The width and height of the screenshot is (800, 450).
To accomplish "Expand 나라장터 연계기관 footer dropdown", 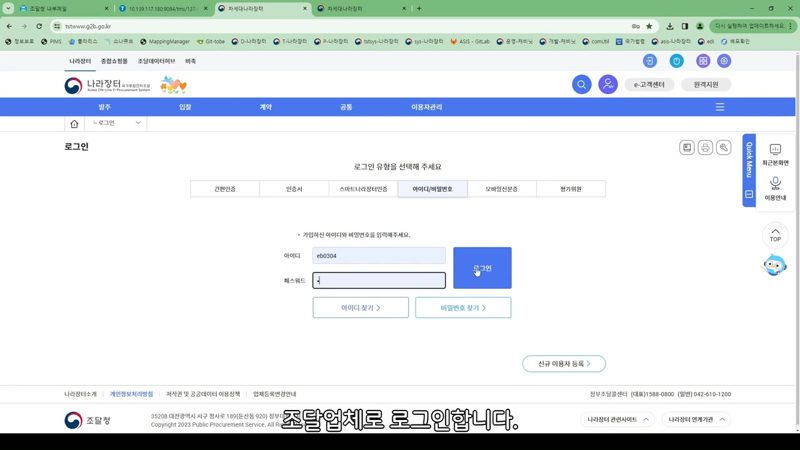I will click(696, 419).
